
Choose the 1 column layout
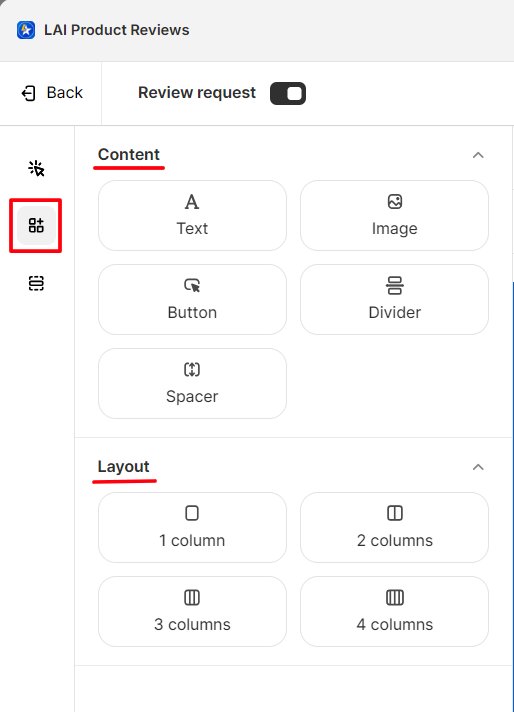click(192, 527)
